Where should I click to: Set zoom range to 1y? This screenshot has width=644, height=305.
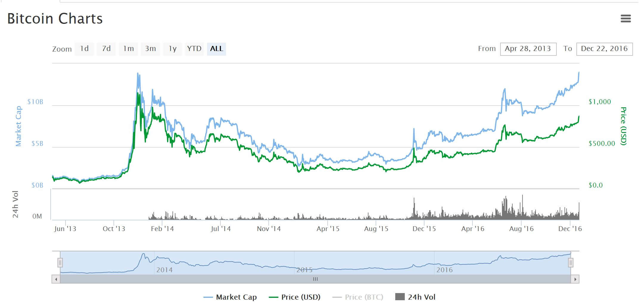[172, 49]
